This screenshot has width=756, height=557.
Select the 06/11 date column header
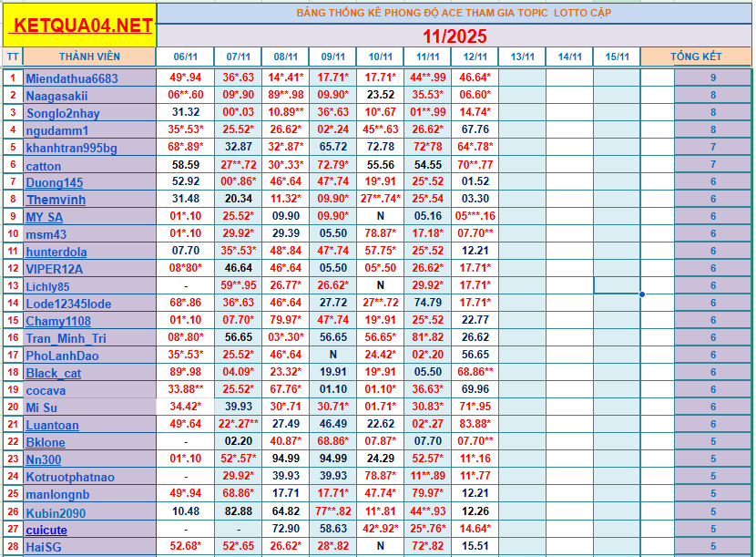coord(186,57)
